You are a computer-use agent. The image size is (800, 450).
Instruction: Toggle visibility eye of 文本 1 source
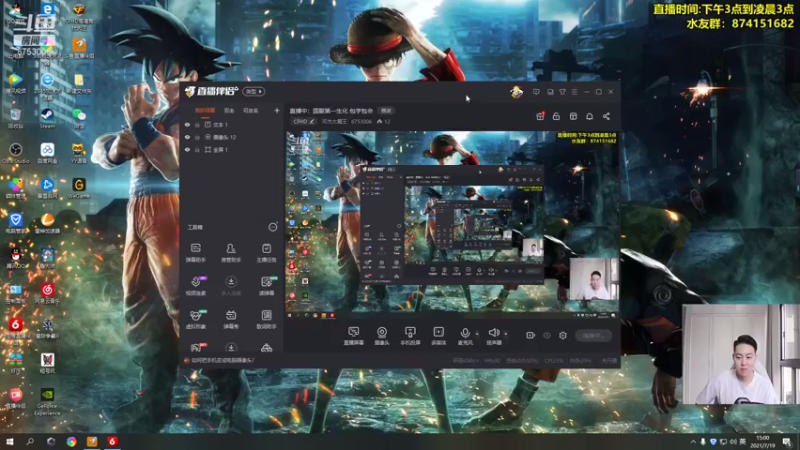point(187,125)
